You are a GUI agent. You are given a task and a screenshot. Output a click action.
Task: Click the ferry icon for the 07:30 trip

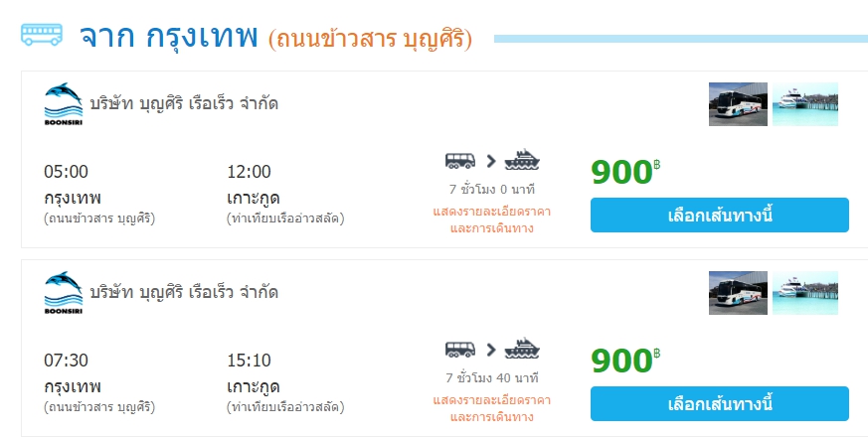tap(522, 349)
